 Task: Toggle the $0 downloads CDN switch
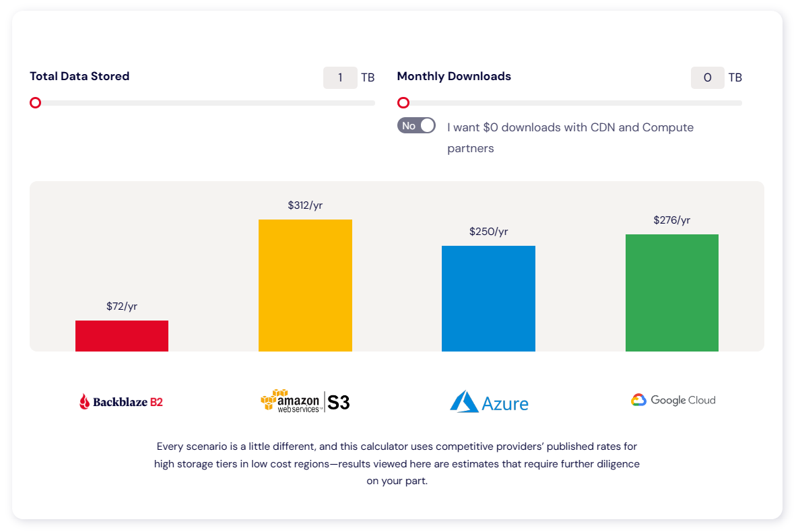pyautogui.click(x=416, y=125)
